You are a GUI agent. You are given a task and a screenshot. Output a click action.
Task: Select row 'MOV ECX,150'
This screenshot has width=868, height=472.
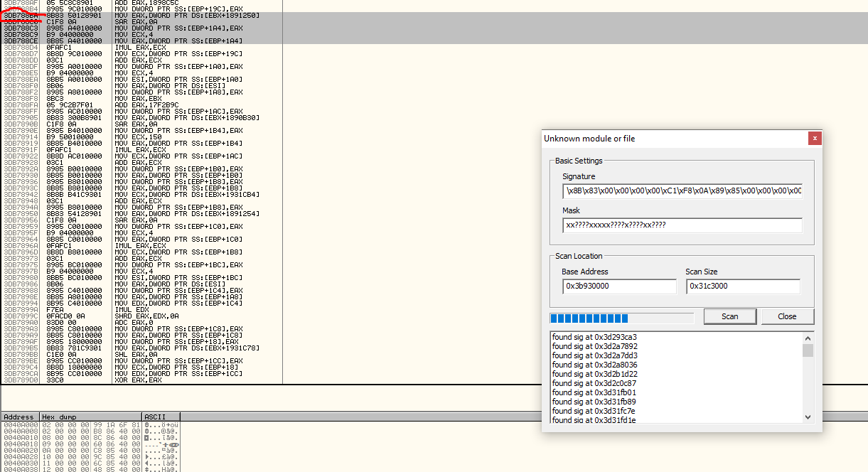click(x=142, y=136)
